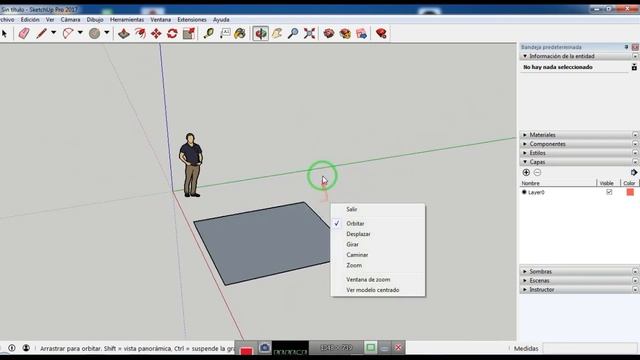Toggle Layer0 visible checkbox
Screen dimensions: 640x360
pyautogui.click(x=609, y=192)
